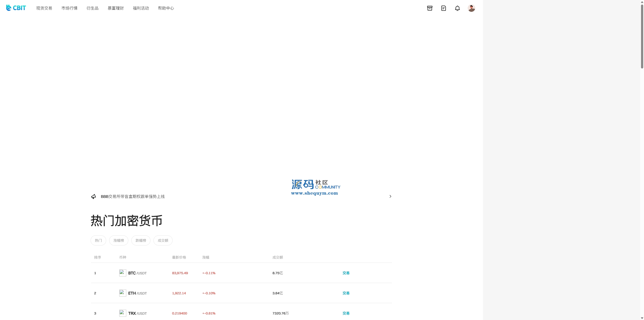Click the scrollbar down arrow
Viewport: 644px width, 320px height.
(642, 318)
